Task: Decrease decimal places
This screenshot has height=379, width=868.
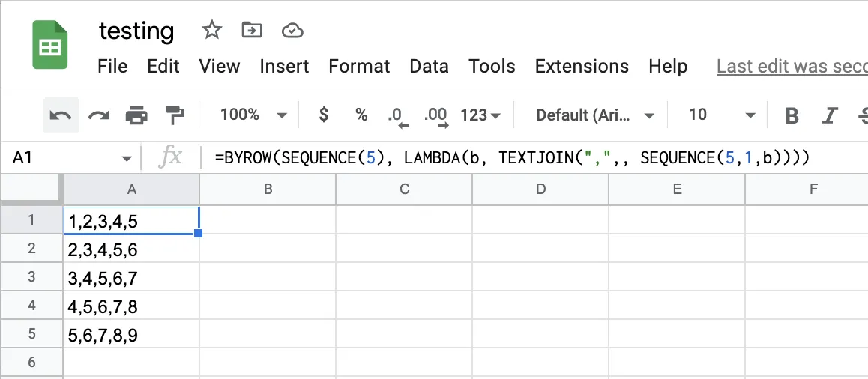Action: 396,115
